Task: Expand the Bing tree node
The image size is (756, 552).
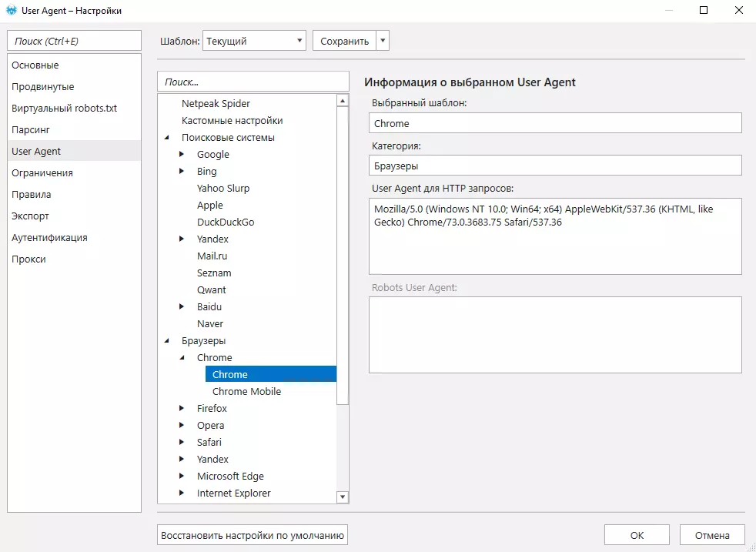Action: point(182,171)
